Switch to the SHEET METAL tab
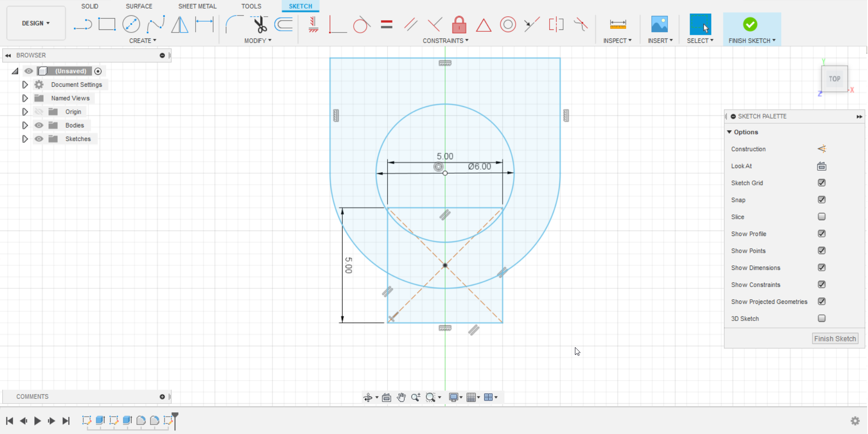 (x=197, y=6)
